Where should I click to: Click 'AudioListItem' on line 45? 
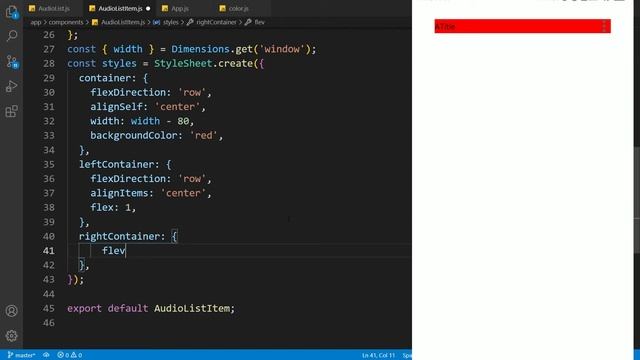192,309
